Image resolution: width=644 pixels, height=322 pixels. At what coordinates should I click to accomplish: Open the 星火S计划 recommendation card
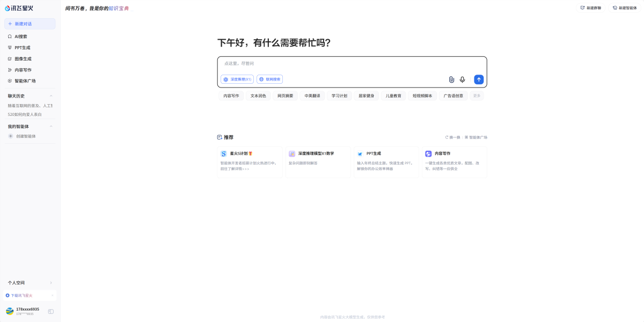coord(250,162)
